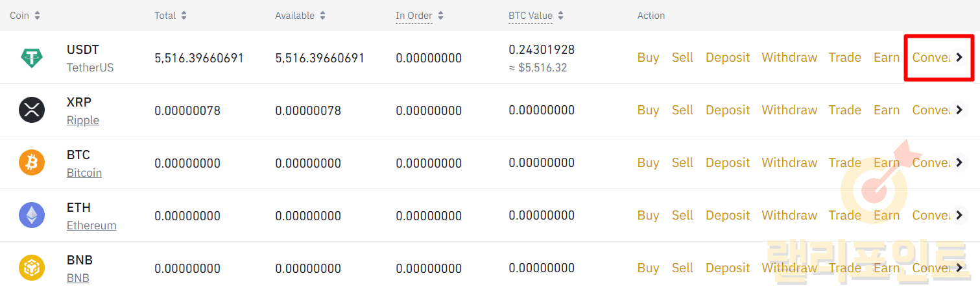Screen dimensions: 980x293
Task: Click the BTC Value column header
Action: pos(531,16)
